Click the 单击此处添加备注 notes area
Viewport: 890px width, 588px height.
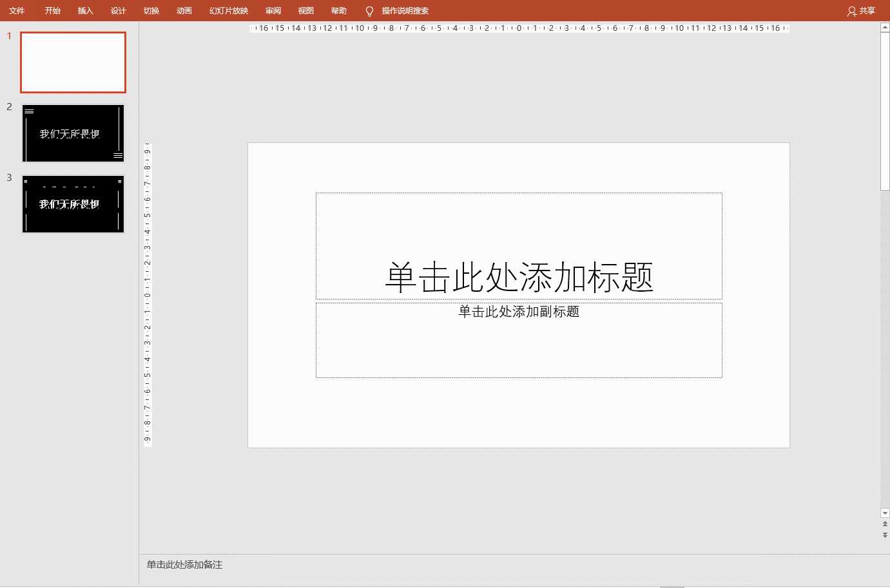[x=184, y=564]
